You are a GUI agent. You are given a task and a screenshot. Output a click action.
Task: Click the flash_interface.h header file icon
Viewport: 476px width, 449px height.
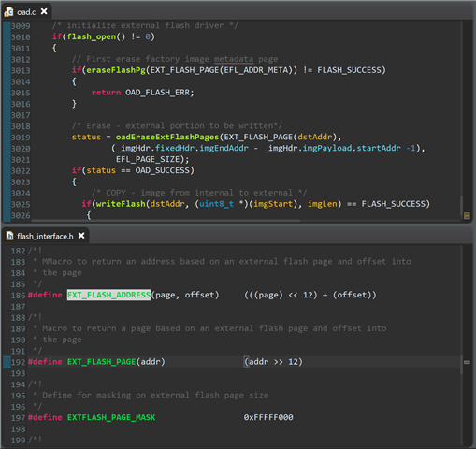(9, 236)
